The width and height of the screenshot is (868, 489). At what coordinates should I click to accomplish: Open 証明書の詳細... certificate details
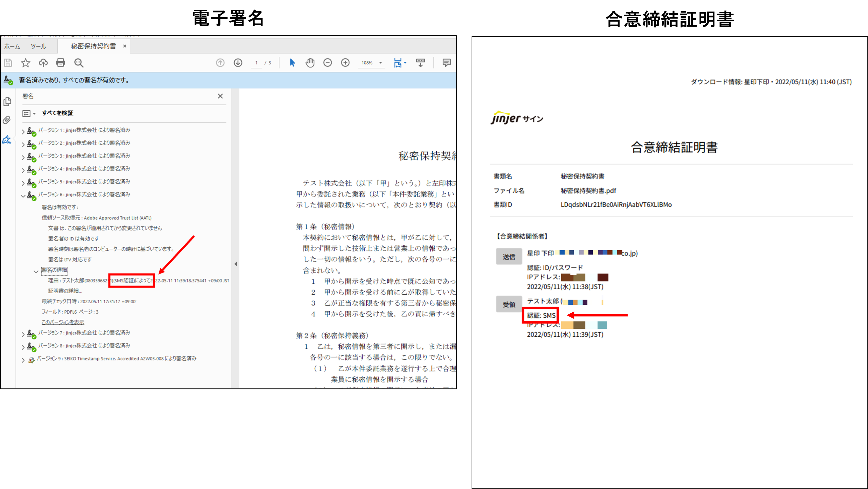click(x=65, y=291)
